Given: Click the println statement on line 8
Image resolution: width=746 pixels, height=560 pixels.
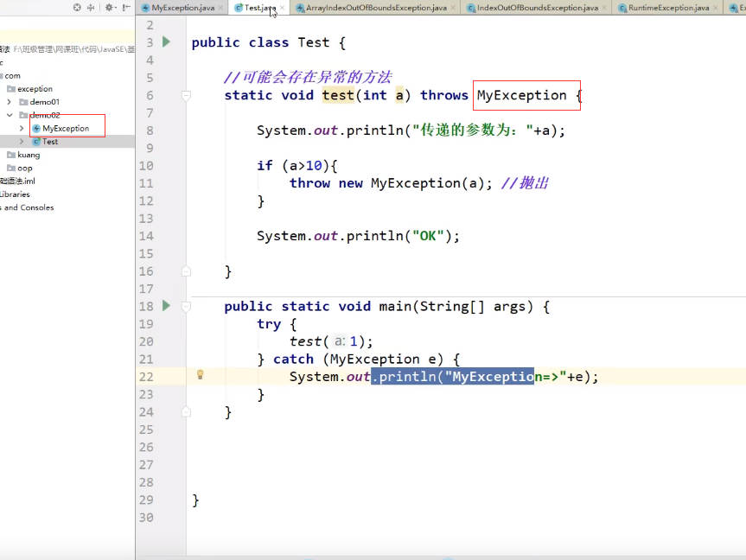Looking at the screenshot, I should click(411, 130).
